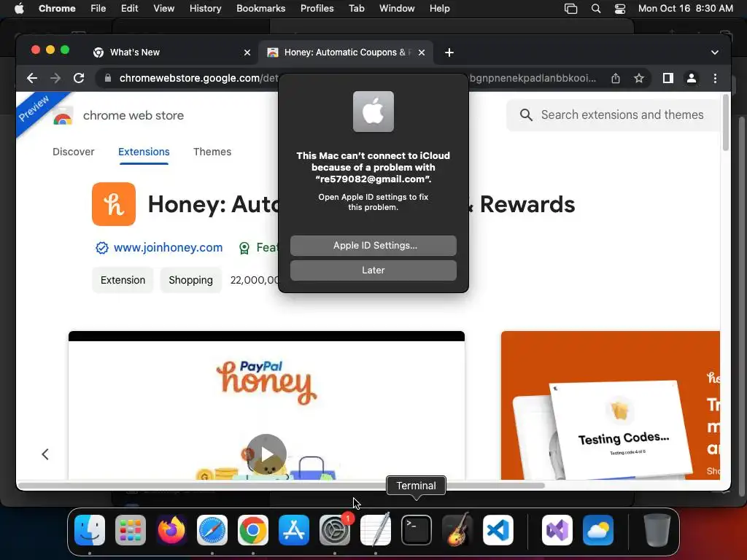Click Apple ID Settings button
Screen dimensions: 747x560
click(373, 246)
